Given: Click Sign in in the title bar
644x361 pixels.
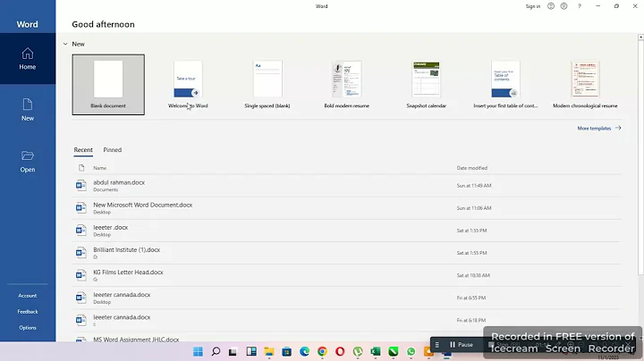Looking at the screenshot, I should click(x=533, y=6).
